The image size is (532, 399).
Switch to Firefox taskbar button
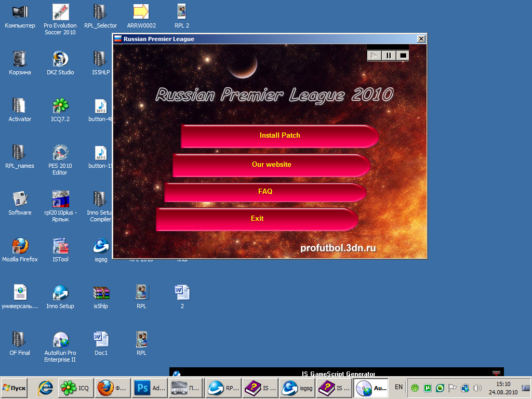coord(112,388)
